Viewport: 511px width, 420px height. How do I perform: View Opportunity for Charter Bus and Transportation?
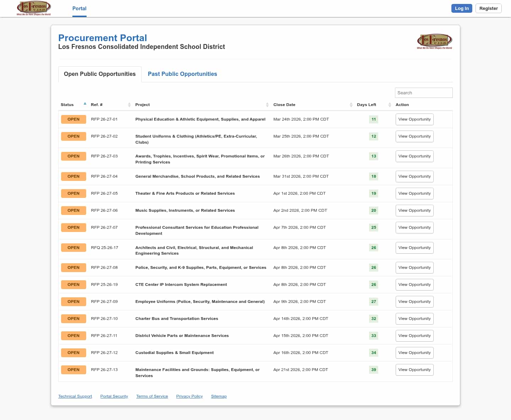414,319
